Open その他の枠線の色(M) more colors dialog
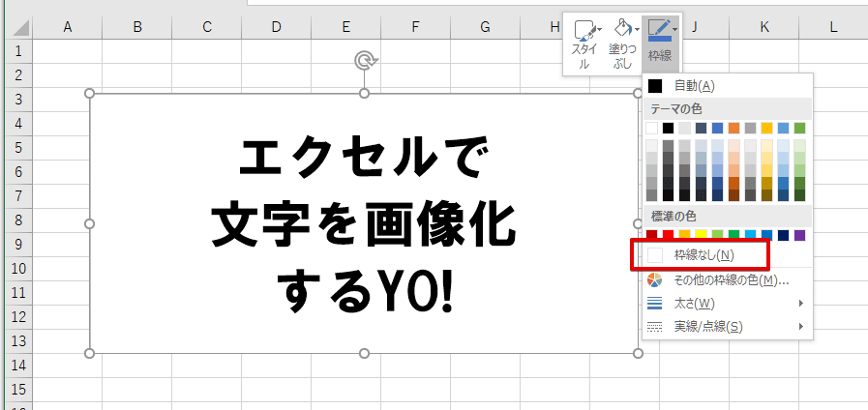 point(727,280)
